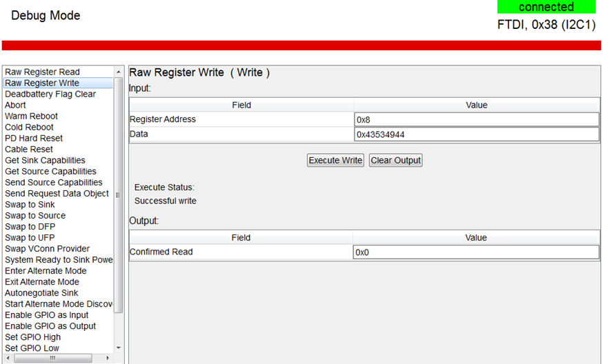
Task: Click the command list vertical scrollbar thumb
Action: pos(119,195)
